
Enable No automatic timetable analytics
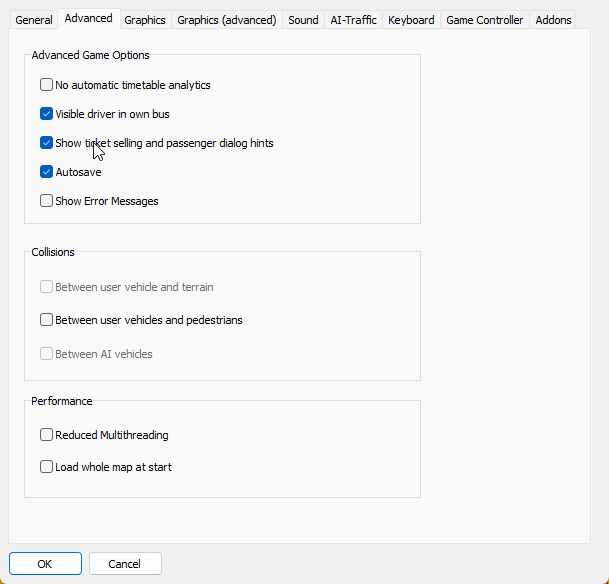point(46,85)
